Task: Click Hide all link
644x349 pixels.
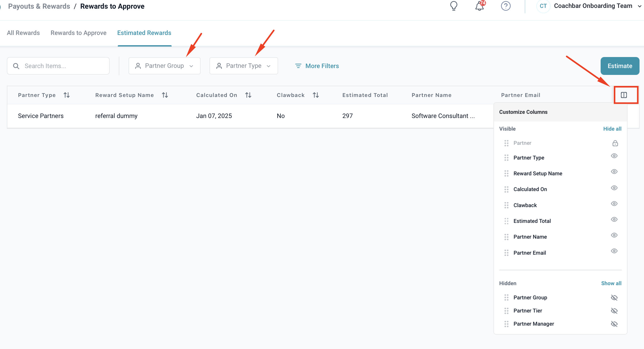Action: pyautogui.click(x=612, y=129)
